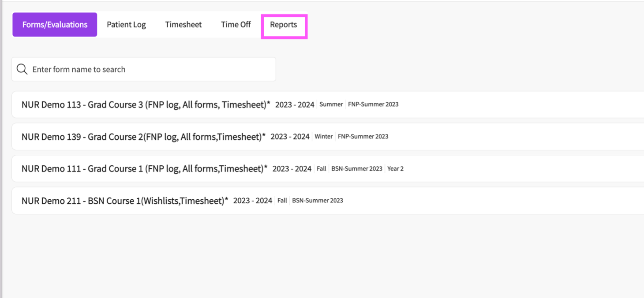Expand NUR Demo 111 Grad Course 1
This screenshot has width=644, height=298.
pos(144,168)
